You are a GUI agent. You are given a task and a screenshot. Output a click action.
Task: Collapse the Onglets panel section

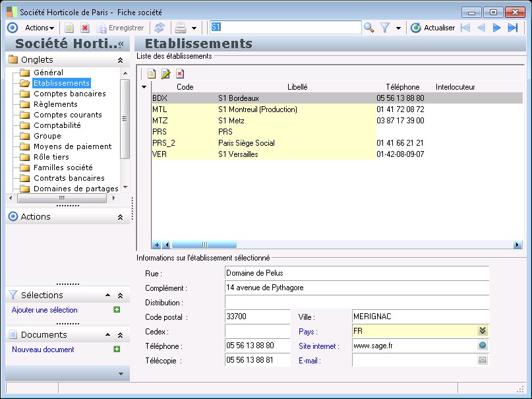tap(120, 60)
